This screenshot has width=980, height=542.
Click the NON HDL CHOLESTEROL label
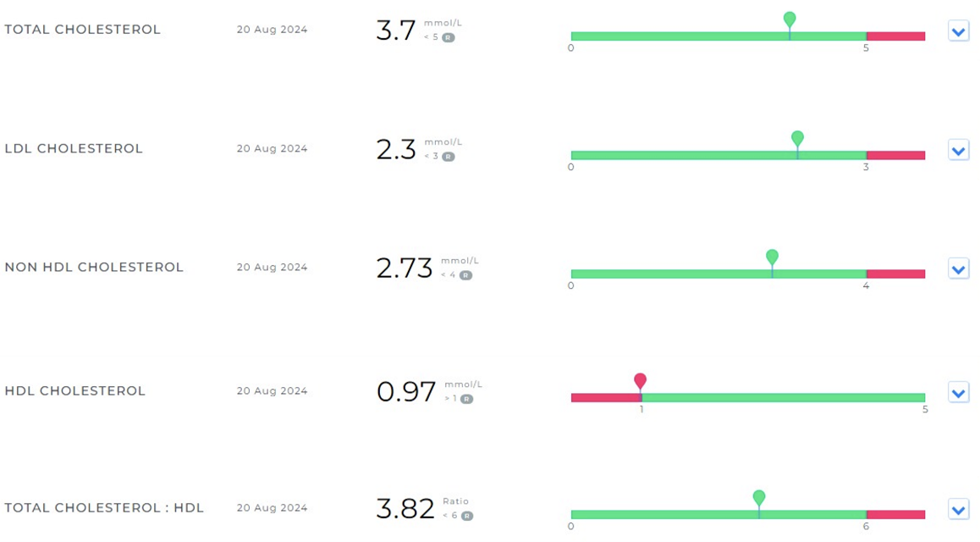point(94,268)
